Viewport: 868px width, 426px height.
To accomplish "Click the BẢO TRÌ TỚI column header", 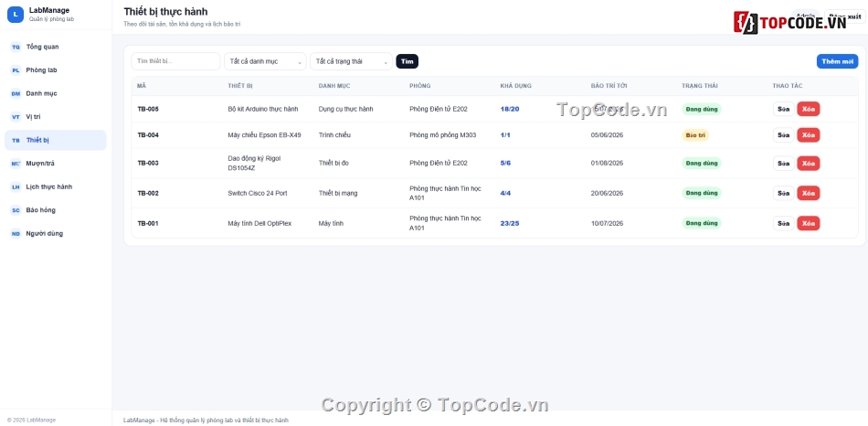I will [x=609, y=86].
